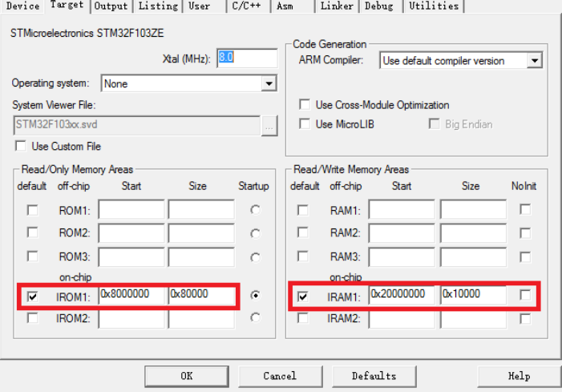Check the IRAM2 default checkbox

pyautogui.click(x=303, y=317)
